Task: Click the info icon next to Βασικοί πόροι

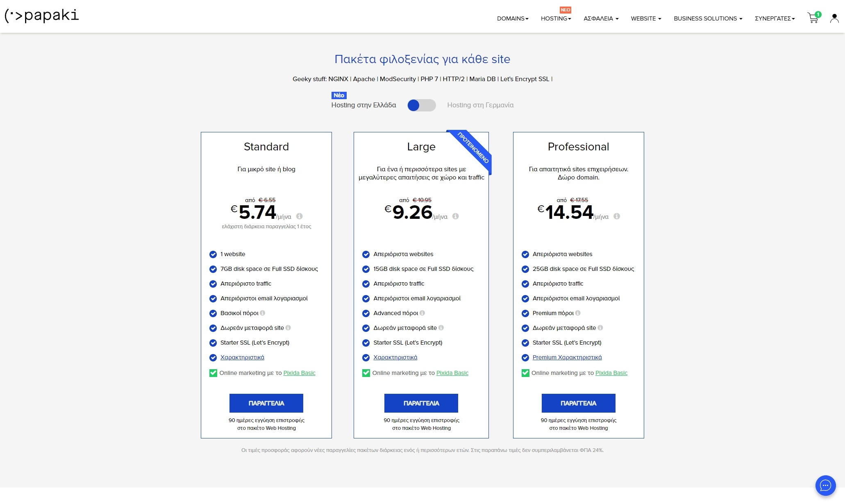Action: coord(263,313)
